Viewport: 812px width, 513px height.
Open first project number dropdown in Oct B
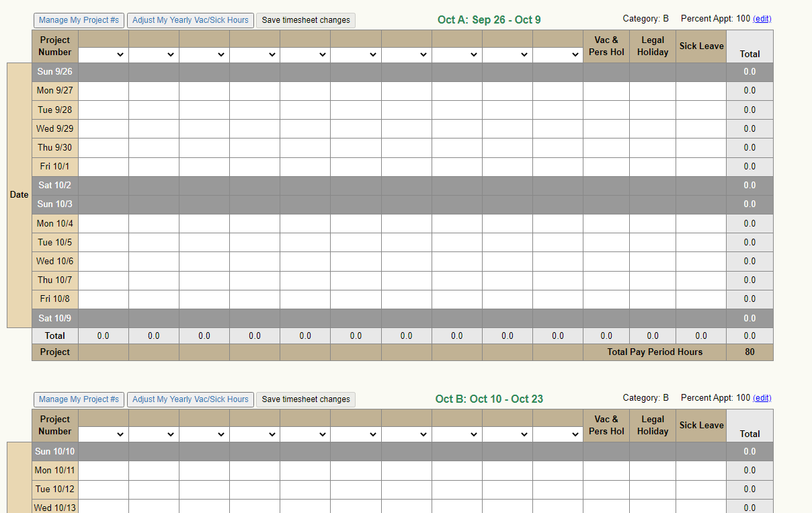104,434
